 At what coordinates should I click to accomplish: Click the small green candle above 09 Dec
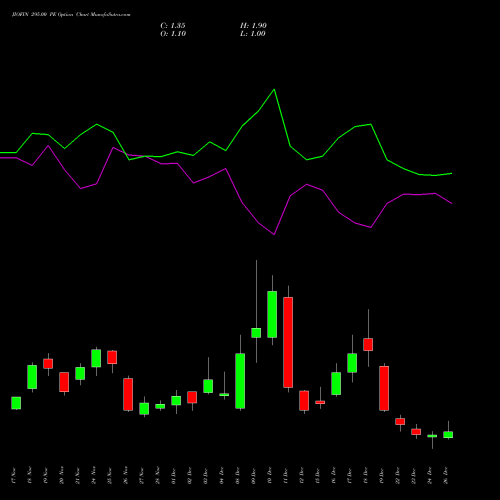256,333
